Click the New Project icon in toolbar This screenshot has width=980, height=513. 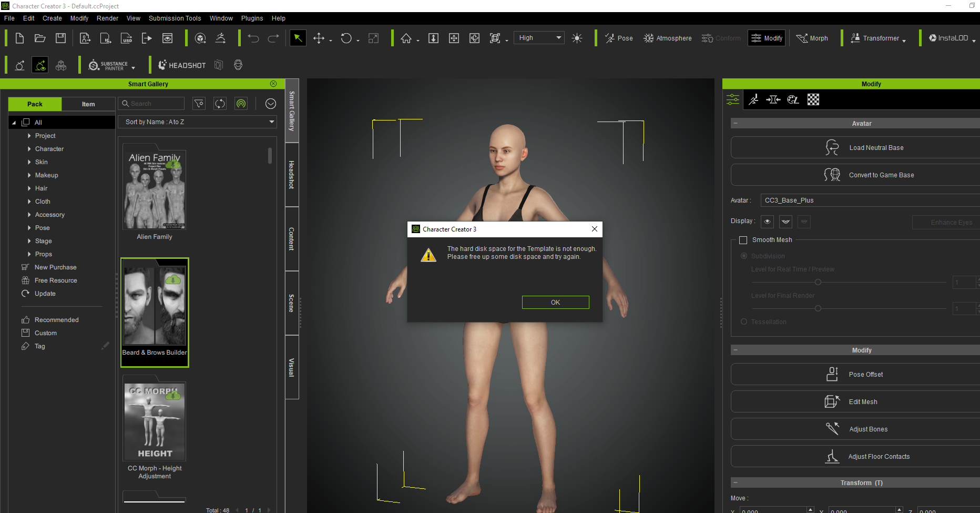pos(19,38)
